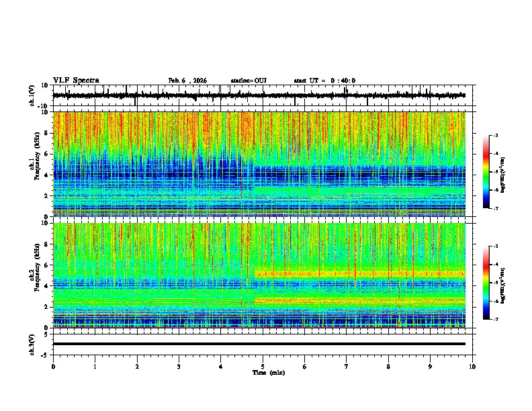Click the time axis tick label '5'
Viewport: 532px width, 411px height.
tap(263, 367)
